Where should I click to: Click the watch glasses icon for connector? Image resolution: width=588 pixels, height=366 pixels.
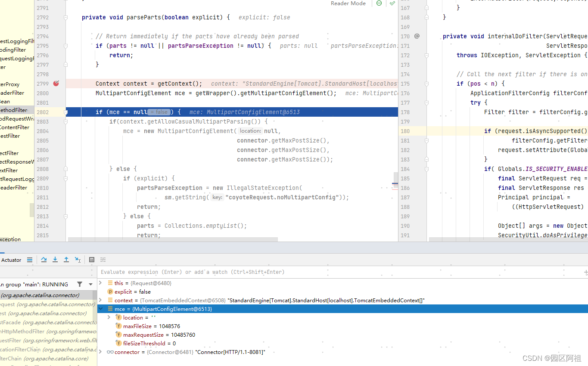pyautogui.click(x=110, y=352)
